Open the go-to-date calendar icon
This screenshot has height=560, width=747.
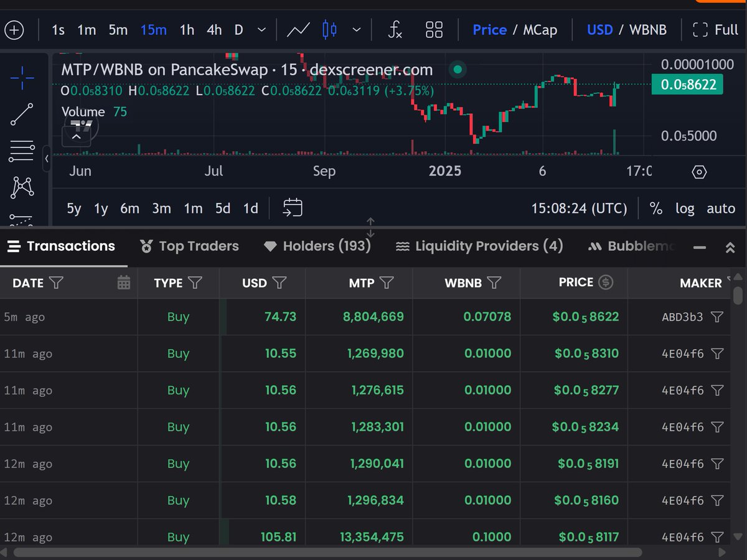[x=293, y=208]
